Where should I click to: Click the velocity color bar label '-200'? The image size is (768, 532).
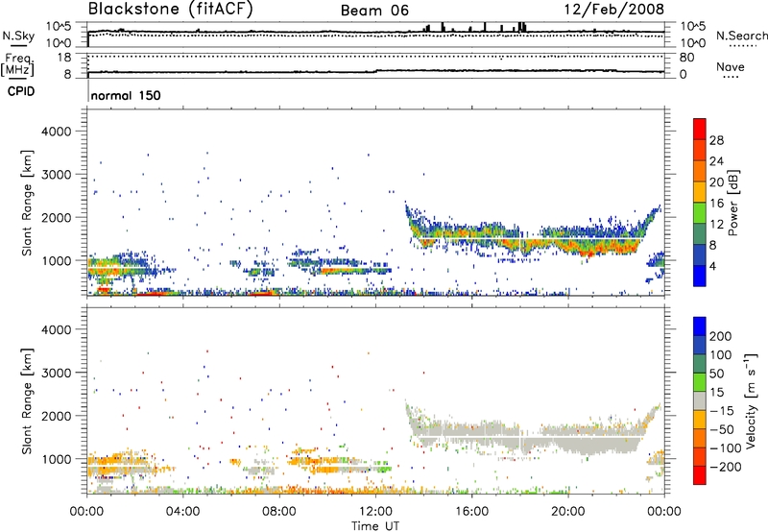point(726,467)
